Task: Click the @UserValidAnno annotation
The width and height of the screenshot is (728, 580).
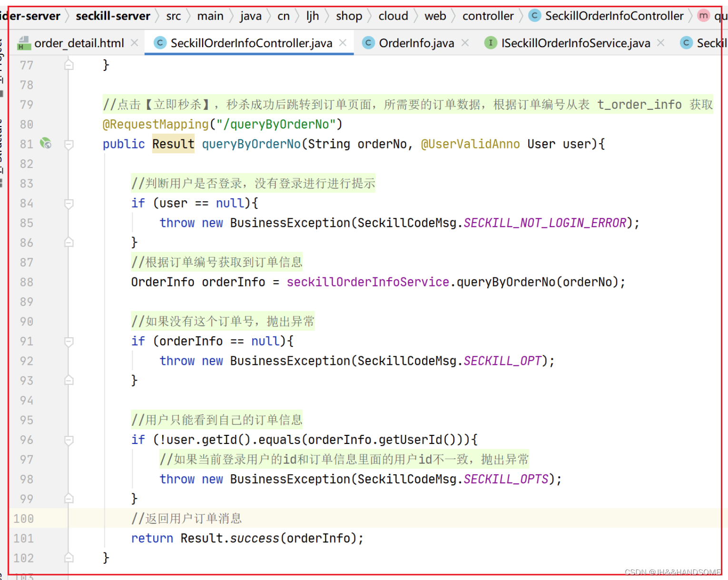Action: coord(470,144)
